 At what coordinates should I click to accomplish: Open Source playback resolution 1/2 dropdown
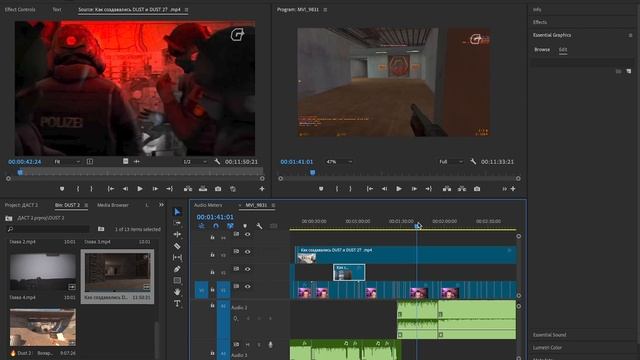pyautogui.click(x=195, y=162)
